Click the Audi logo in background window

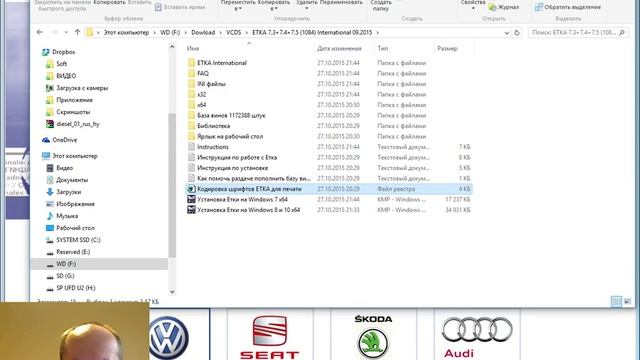coord(477,336)
